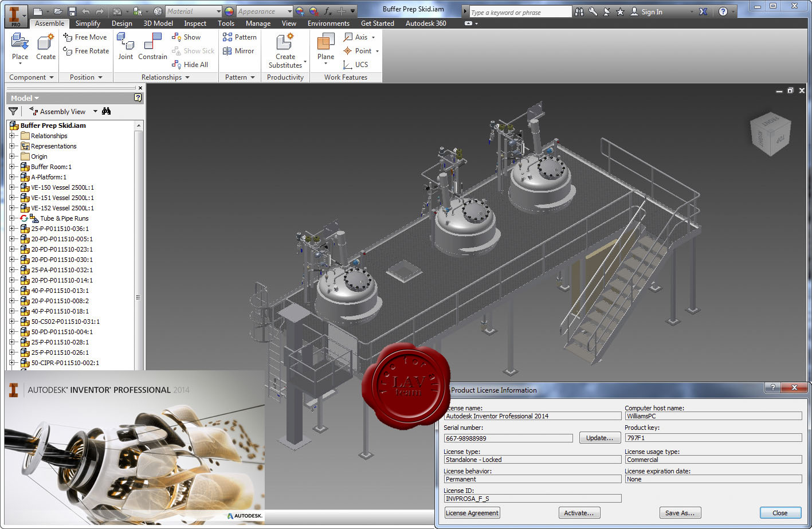Screen dimensions: 812x529
Task: Switch to the Simplify ribbon tab
Action: coord(88,23)
